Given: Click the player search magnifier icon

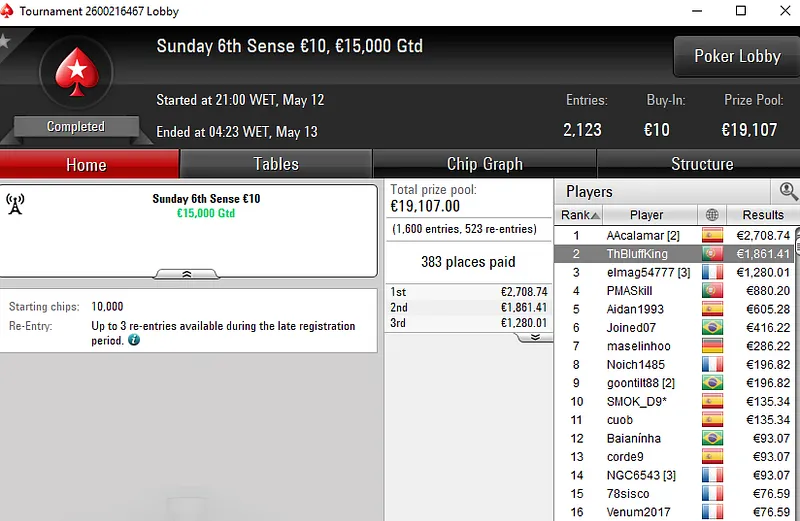Looking at the screenshot, I should click(789, 190).
